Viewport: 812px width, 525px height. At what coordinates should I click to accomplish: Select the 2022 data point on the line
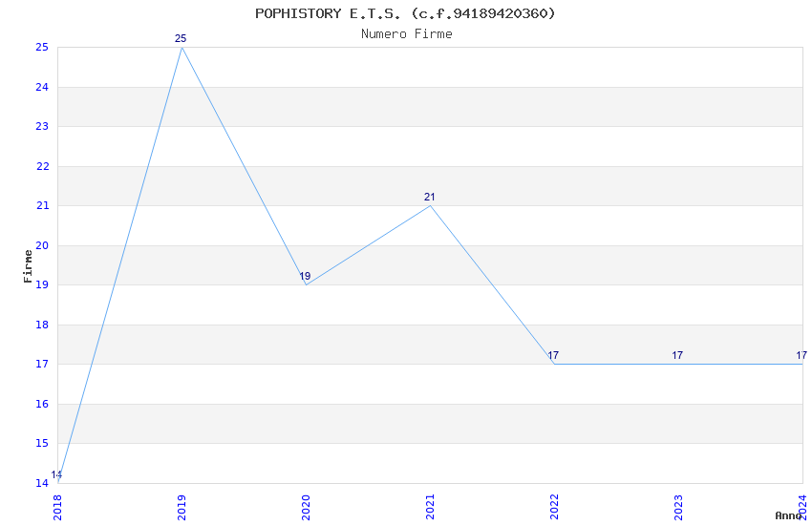click(554, 364)
